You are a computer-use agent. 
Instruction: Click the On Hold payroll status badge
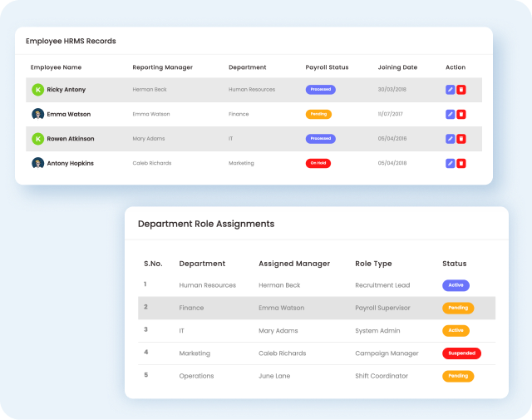coord(318,163)
